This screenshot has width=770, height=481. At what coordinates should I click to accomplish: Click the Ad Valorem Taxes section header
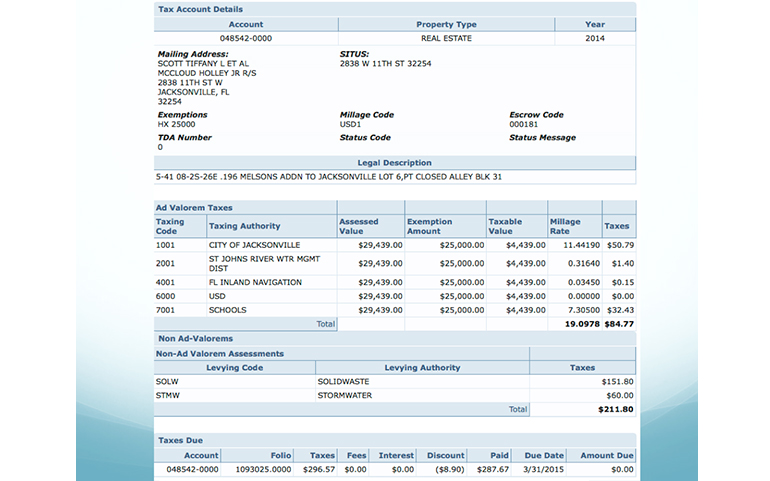coord(193,207)
